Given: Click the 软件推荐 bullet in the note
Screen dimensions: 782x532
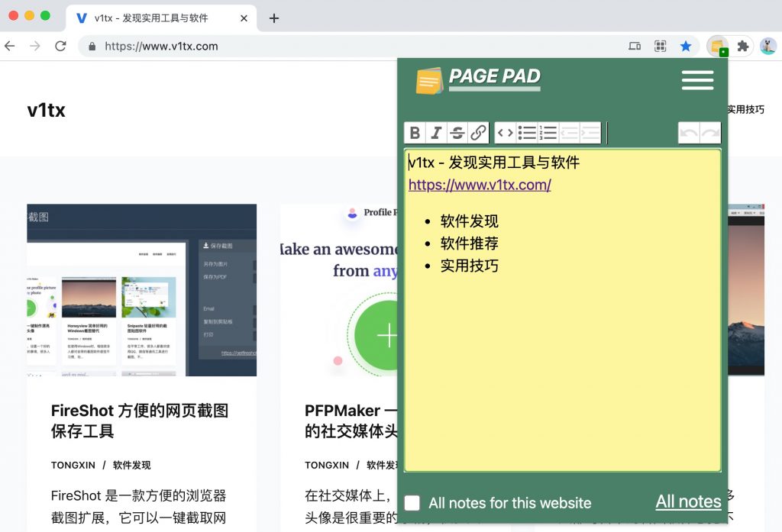Looking at the screenshot, I should coord(470,243).
